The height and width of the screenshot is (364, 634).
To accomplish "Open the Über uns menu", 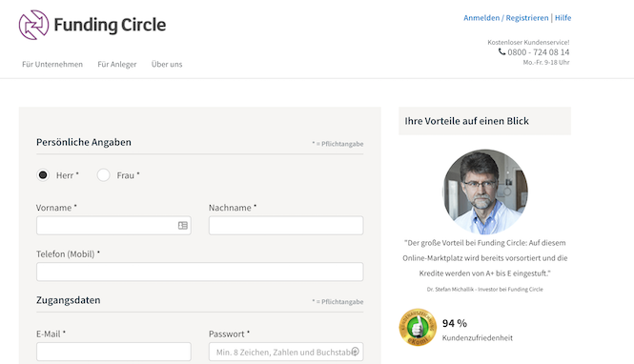I will coord(167,64).
